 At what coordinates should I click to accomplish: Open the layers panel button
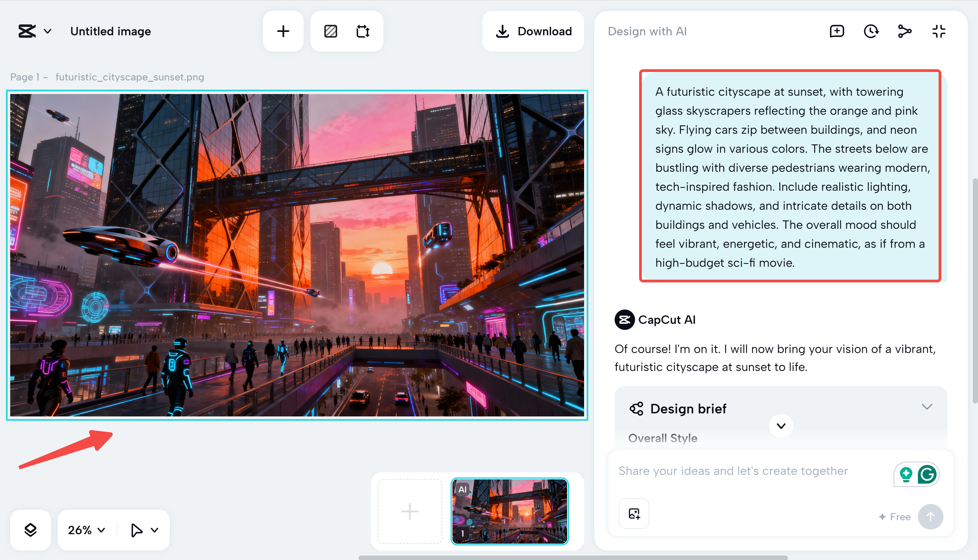[31, 530]
